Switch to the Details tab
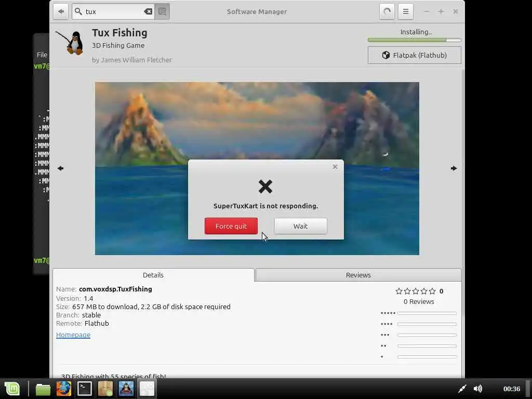 (x=153, y=275)
